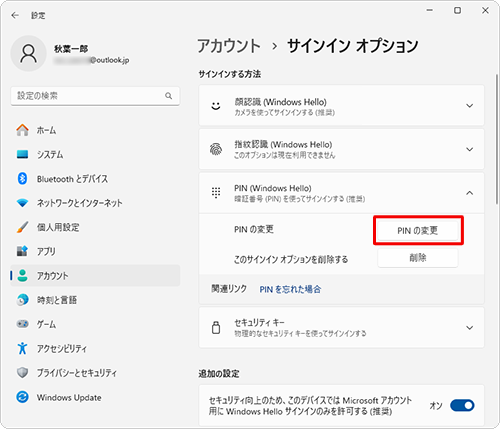Viewport: 500px width, 429px height.
Task: Click the プライバシー shield icon
Action: 22,373
